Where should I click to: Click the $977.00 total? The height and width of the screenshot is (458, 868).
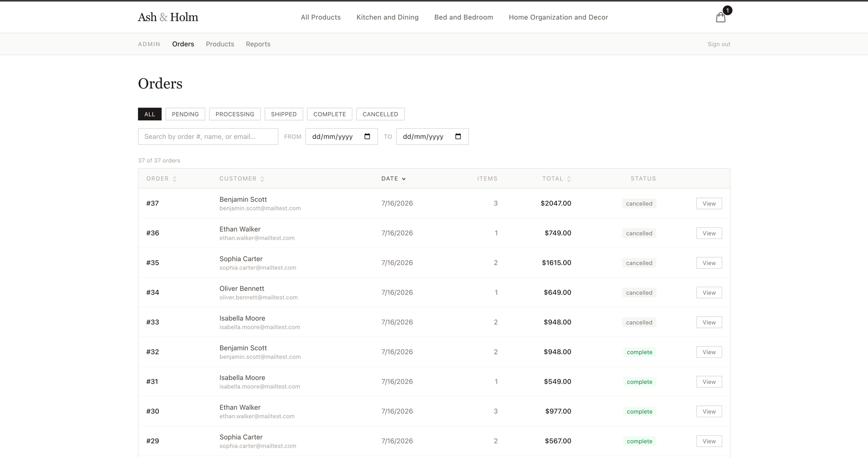coord(558,411)
